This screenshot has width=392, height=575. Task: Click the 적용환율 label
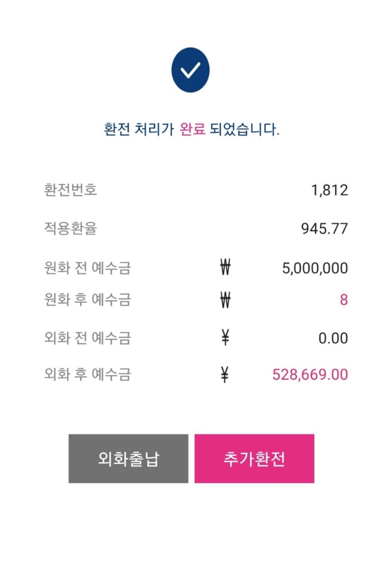70,228
